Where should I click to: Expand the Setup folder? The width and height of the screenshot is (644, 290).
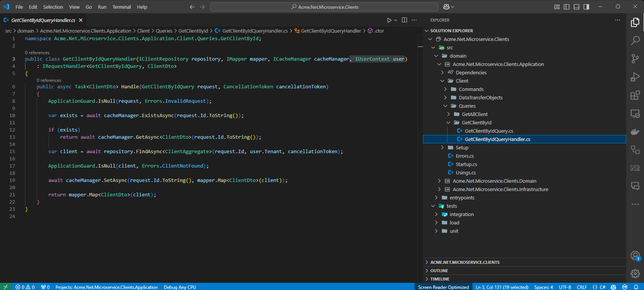tap(442, 147)
